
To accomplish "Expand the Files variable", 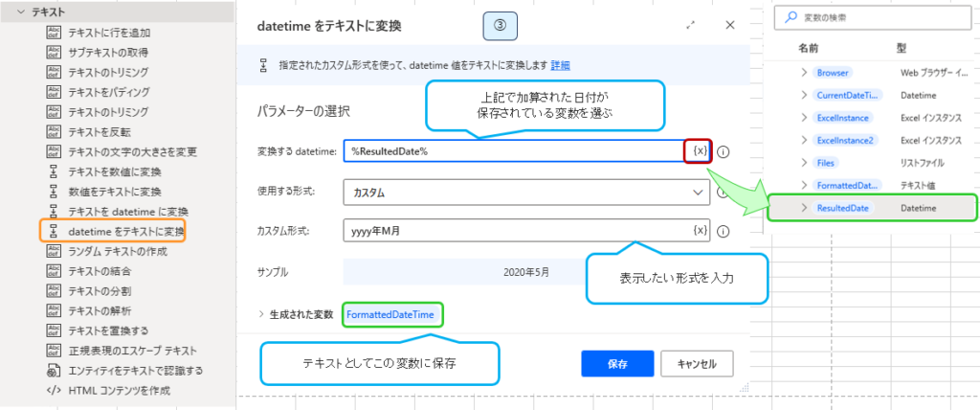I will click(804, 163).
